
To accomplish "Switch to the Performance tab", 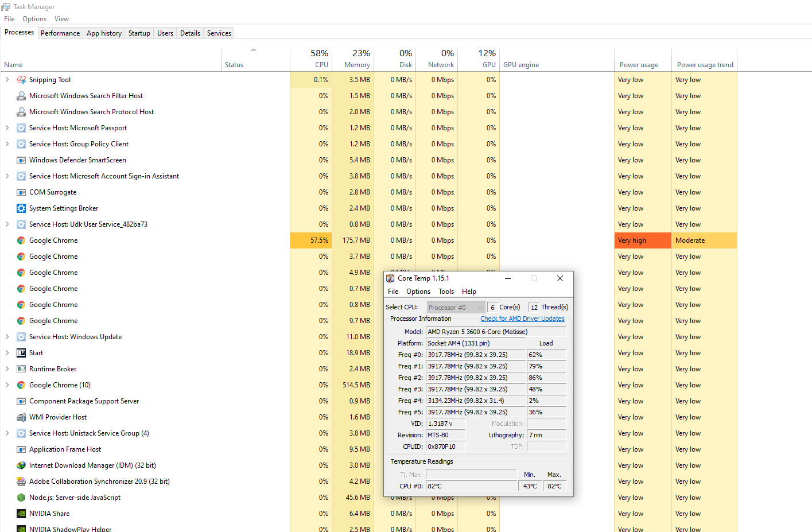I will [60, 33].
